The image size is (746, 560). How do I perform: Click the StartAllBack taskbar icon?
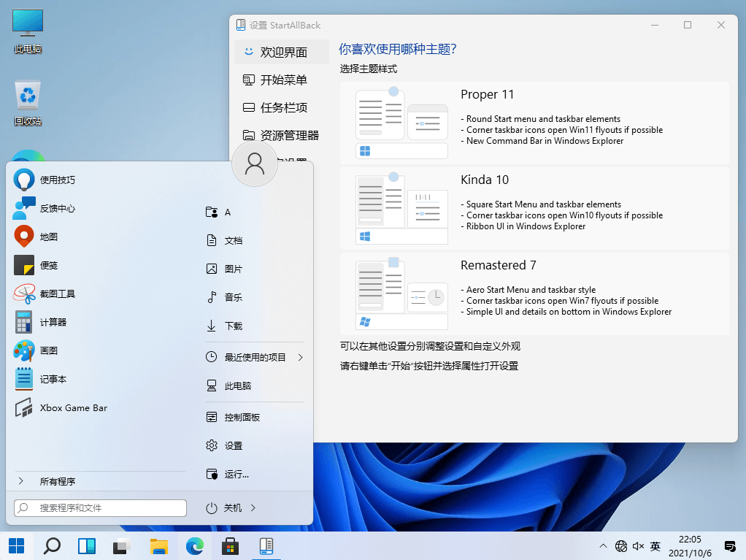(x=266, y=545)
